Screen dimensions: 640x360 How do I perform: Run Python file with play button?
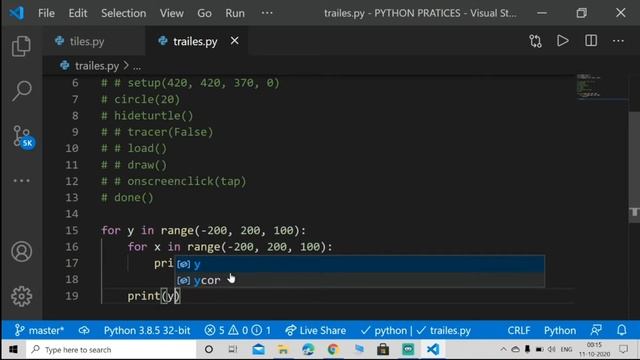coord(562,41)
